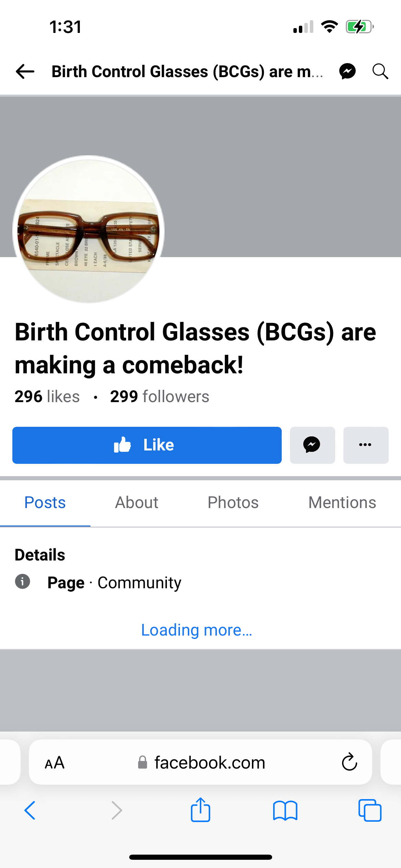This screenshot has height=868, width=401.
Task: Open Safari AA reader options menu
Action: tap(55, 763)
